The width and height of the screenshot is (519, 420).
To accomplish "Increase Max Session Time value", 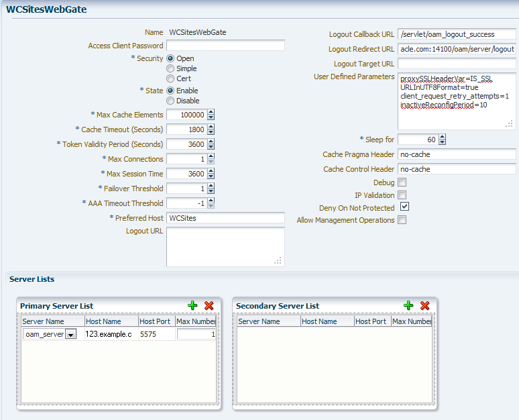I will click(211, 171).
